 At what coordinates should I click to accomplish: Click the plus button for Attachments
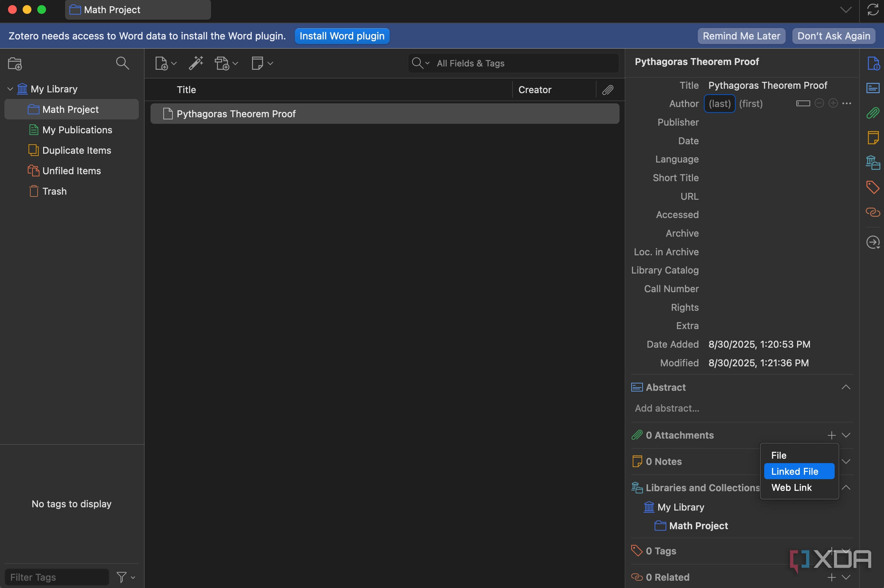pos(831,435)
